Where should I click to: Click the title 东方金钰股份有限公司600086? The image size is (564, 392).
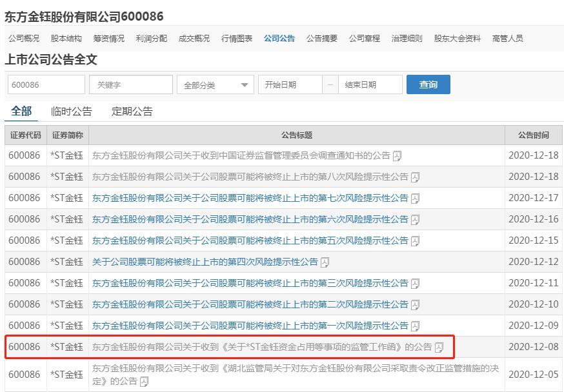(84, 16)
